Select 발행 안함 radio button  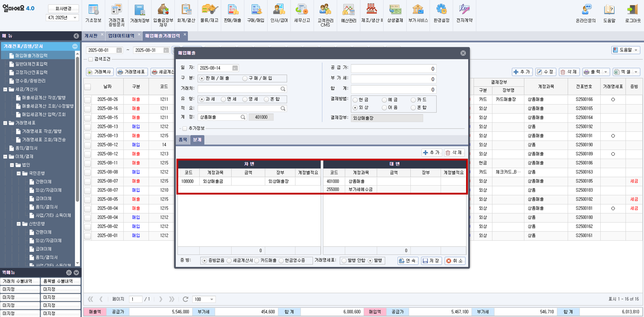[x=344, y=261]
